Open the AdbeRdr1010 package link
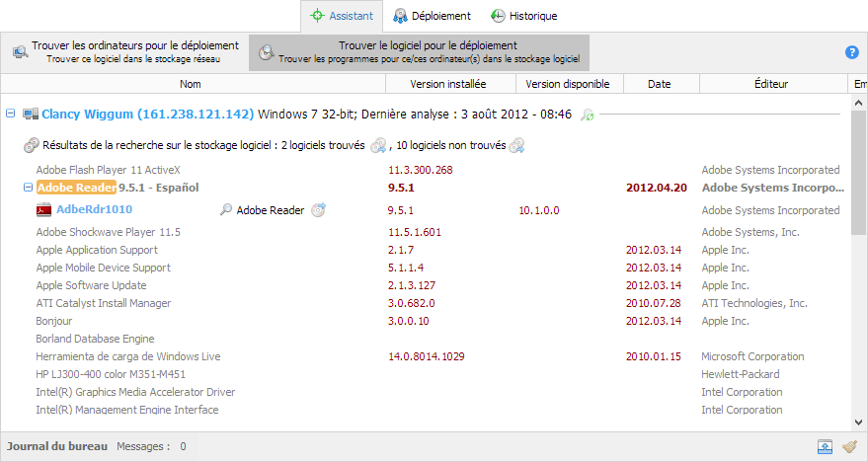This screenshot has height=462, width=868. 94,209
